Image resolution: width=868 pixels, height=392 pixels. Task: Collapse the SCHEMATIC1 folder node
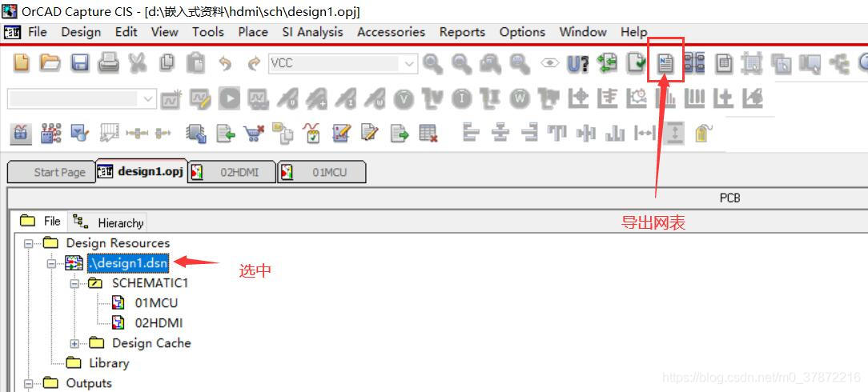(x=74, y=283)
